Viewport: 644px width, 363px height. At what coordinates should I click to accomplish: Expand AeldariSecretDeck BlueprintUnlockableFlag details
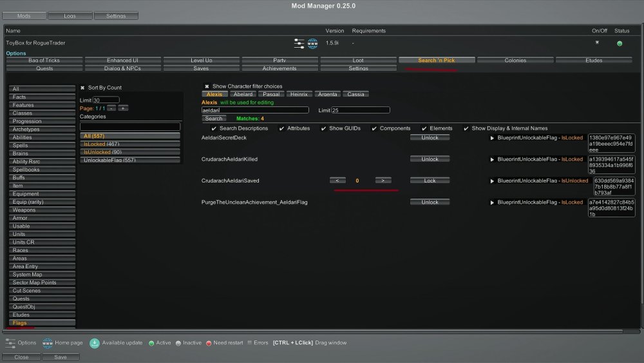pyautogui.click(x=493, y=138)
